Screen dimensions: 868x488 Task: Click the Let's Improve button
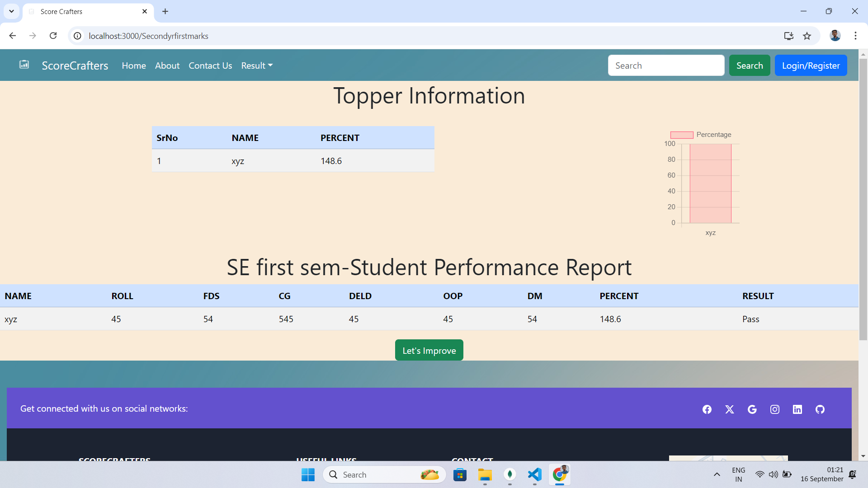coord(429,350)
